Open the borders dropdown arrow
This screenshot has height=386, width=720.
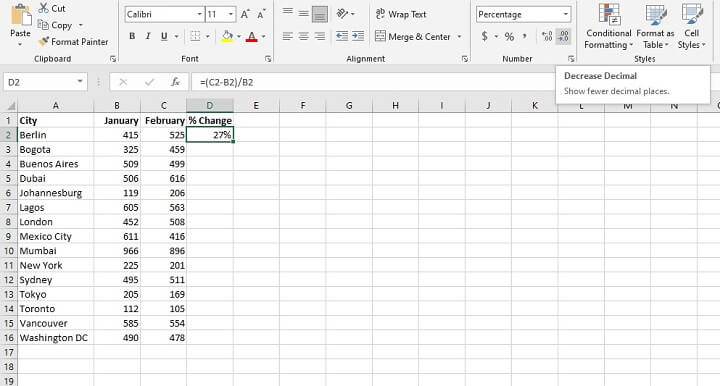click(x=208, y=36)
